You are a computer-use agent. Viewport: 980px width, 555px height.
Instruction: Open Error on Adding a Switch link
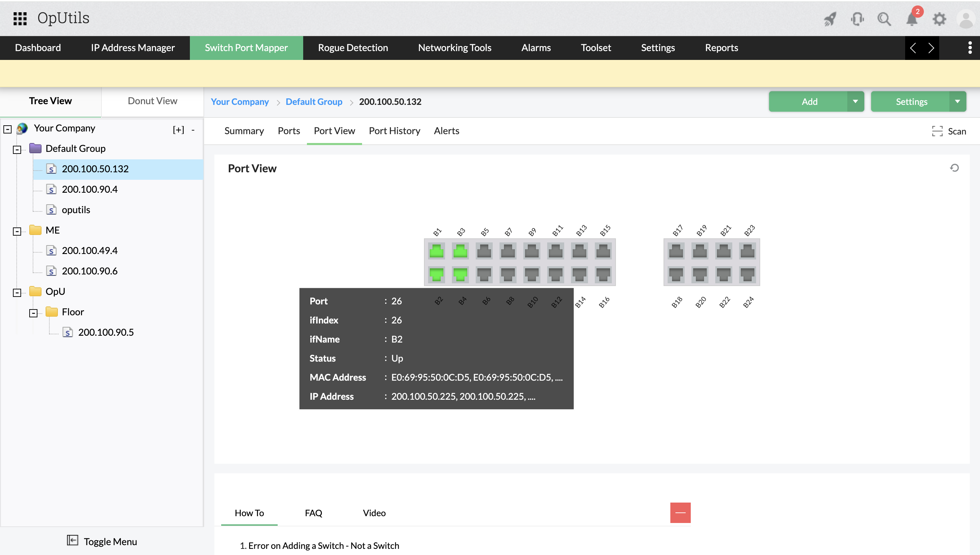pos(323,545)
